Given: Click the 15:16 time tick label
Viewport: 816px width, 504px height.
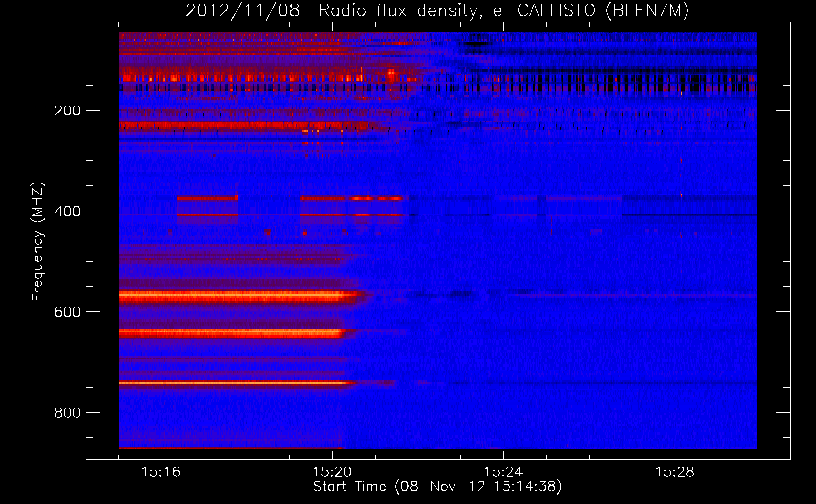Looking at the screenshot, I should (x=161, y=472).
